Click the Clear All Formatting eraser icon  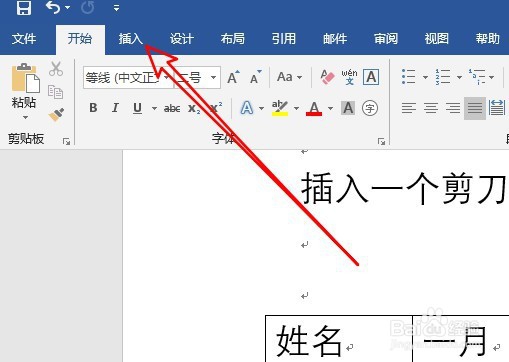coord(327,77)
